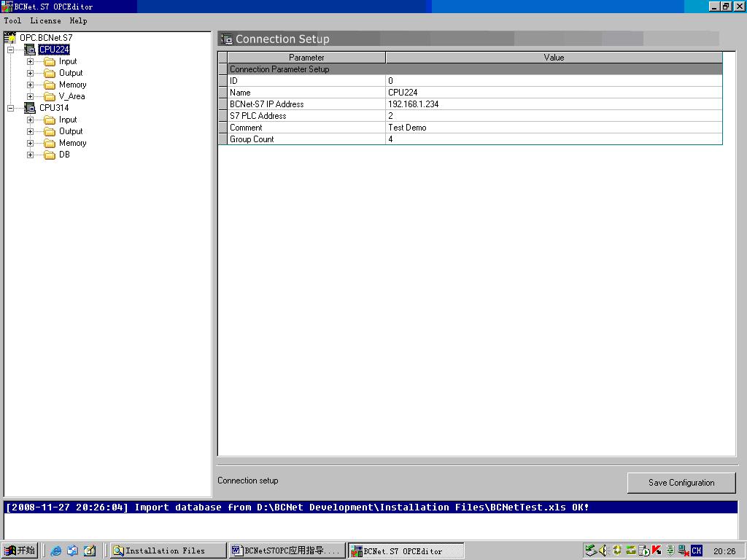The image size is (747, 560).
Task: Open the License menu
Action: [x=45, y=20]
